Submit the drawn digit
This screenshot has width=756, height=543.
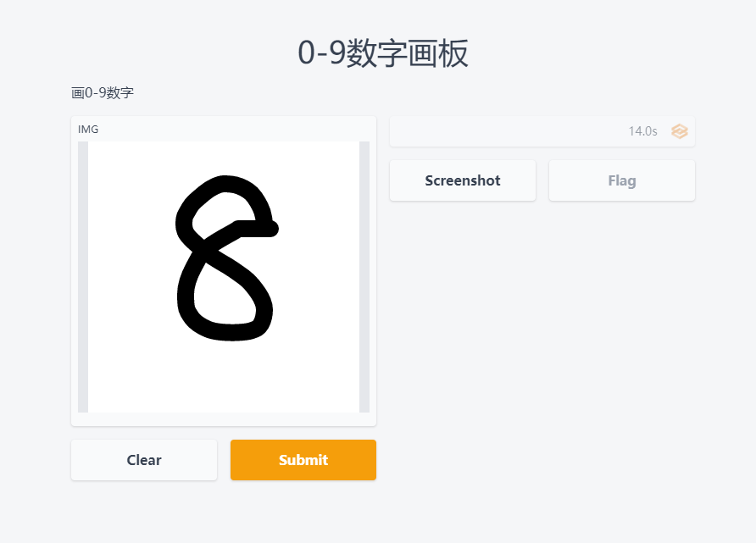coord(303,460)
